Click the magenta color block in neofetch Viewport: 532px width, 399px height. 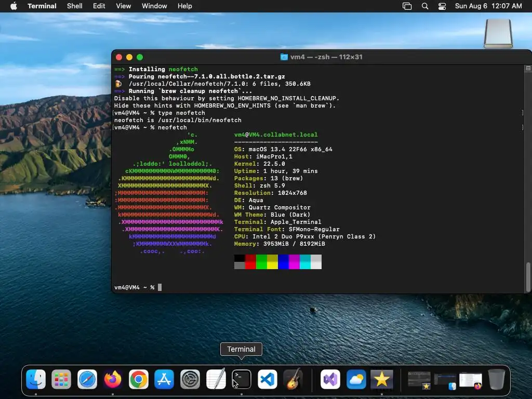point(294,262)
